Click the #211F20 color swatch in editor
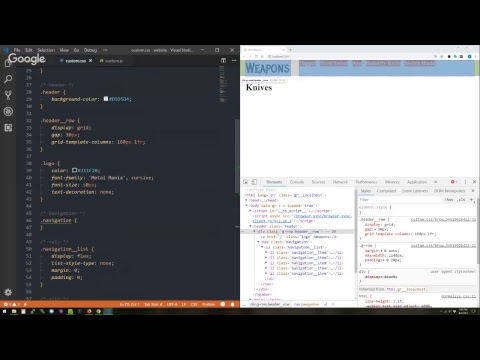The height and width of the screenshot is (360, 480). (x=74, y=170)
